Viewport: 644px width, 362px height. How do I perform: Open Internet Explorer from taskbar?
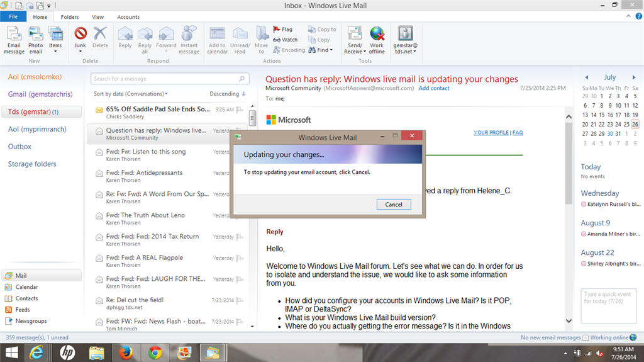[x=36, y=353]
